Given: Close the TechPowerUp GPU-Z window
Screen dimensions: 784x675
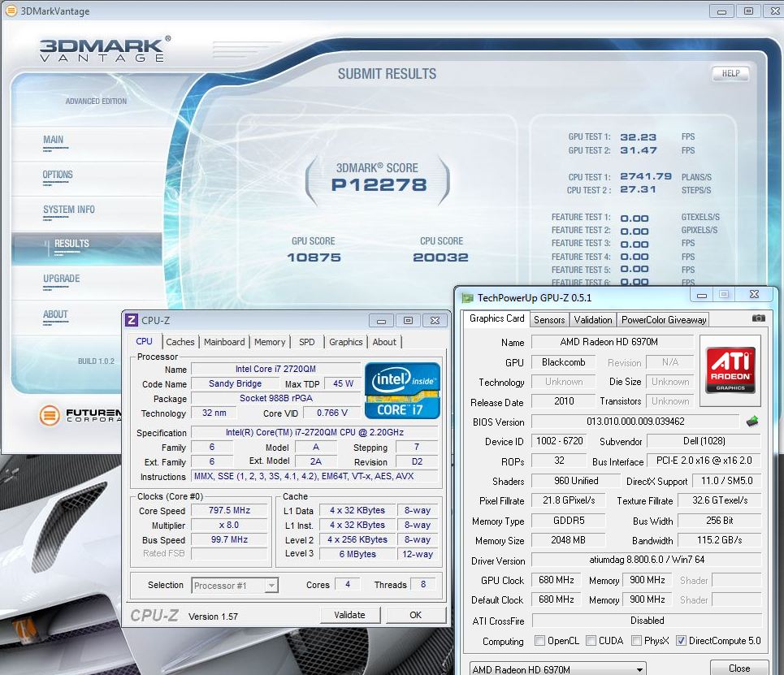Looking at the screenshot, I should (755, 295).
